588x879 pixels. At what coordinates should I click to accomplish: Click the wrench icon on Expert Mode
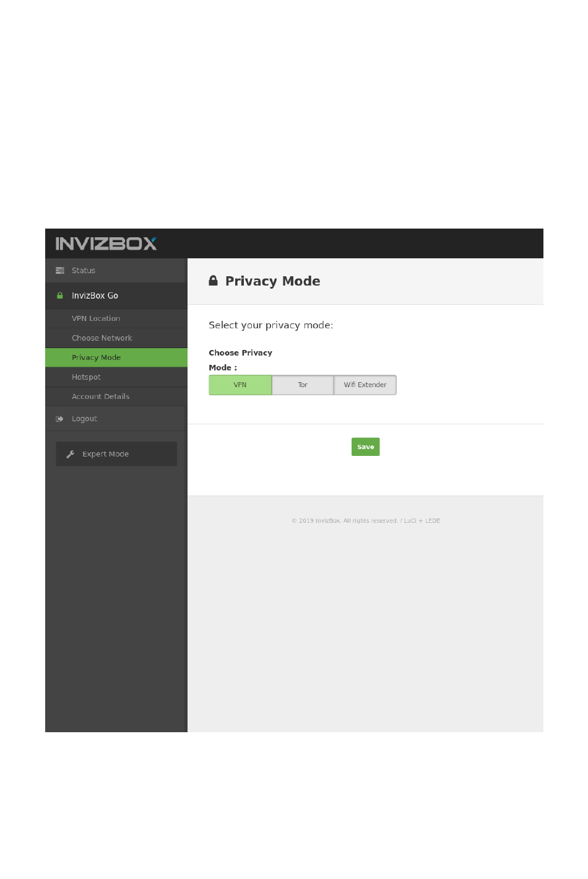[x=71, y=454]
